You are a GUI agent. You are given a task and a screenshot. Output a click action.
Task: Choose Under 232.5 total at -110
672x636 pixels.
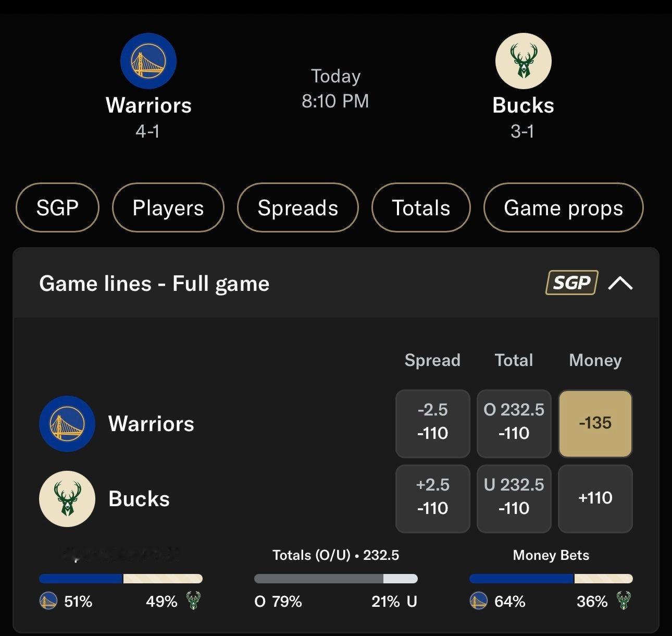click(x=514, y=498)
